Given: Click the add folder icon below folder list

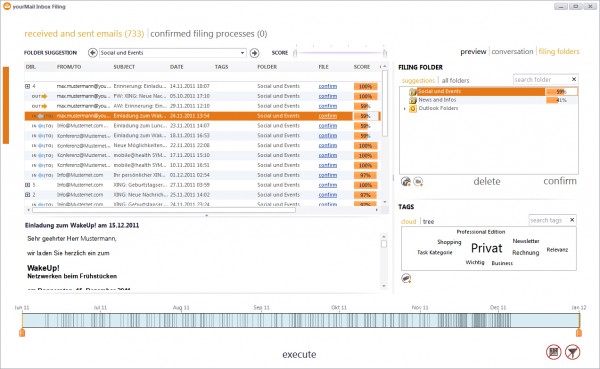Looking at the screenshot, I should [406, 181].
